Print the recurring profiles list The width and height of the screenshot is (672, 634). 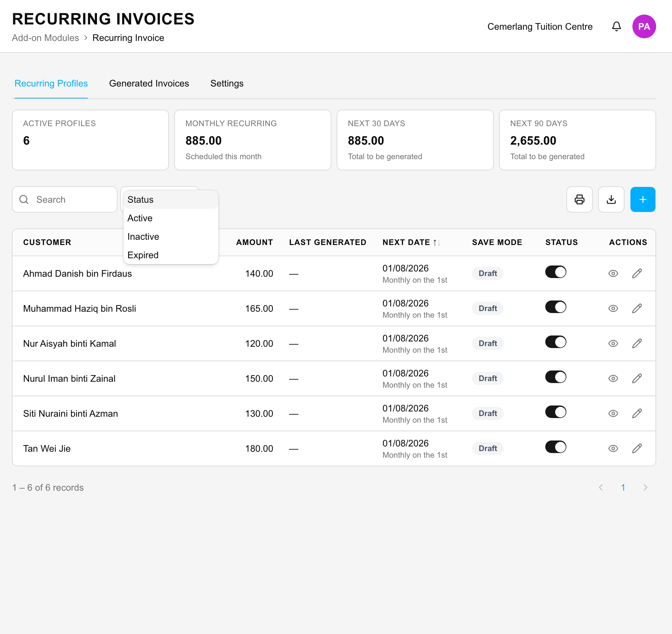[x=579, y=199]
